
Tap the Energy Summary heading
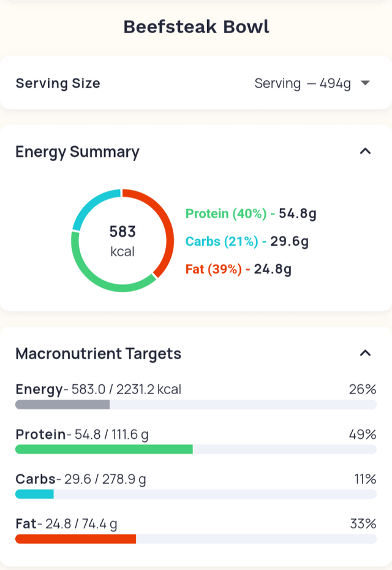[x=77, y=151]
